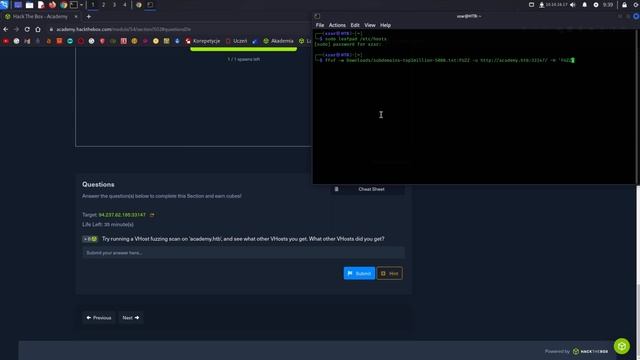640x360 pixels.
Task: Open the VPN network IP indicator
Action: pyautogui.click(x=553, y=5)
